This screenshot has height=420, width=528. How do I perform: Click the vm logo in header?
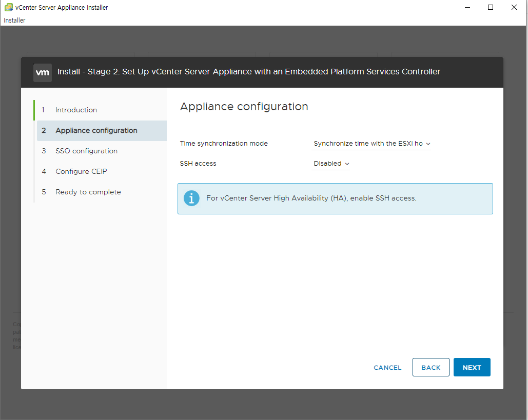click(43, 72)
